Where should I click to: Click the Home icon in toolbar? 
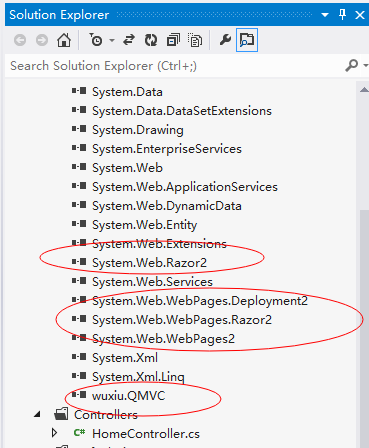(64, 40)
